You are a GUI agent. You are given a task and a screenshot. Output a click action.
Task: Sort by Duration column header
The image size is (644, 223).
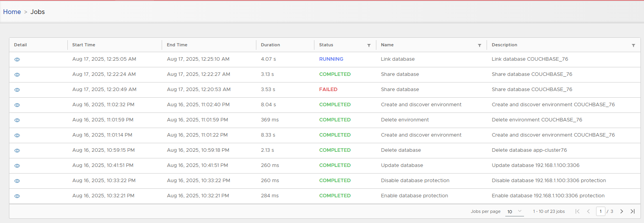click(x=270, y=45)
